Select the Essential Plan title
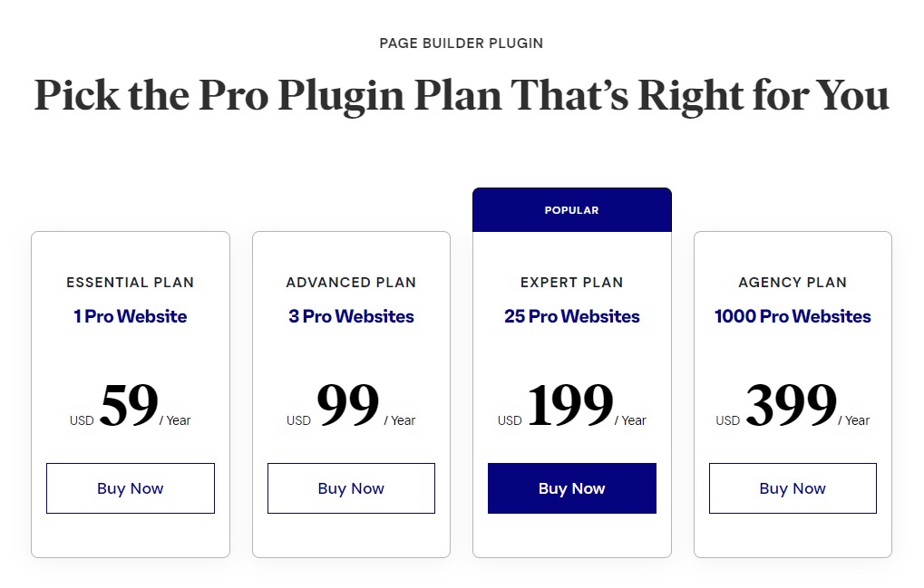The height and width of the screenshot is (588, 924). [131, 283]
